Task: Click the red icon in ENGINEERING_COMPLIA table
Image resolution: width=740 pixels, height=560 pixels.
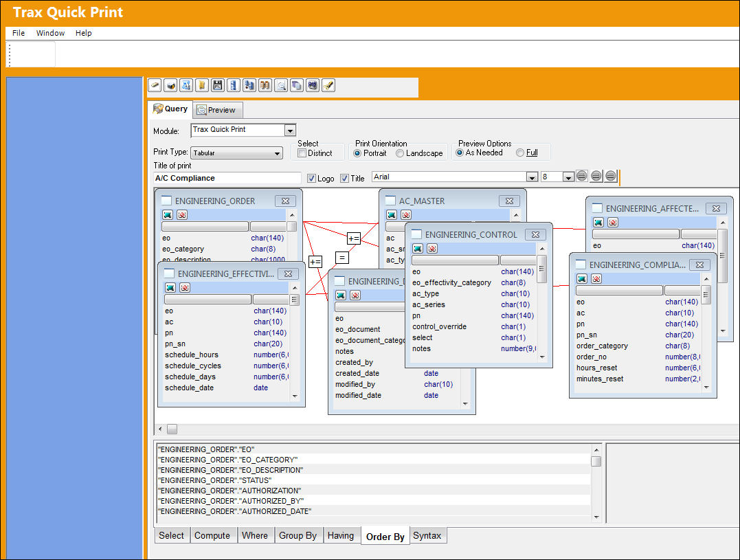Action: coord(596,278)
